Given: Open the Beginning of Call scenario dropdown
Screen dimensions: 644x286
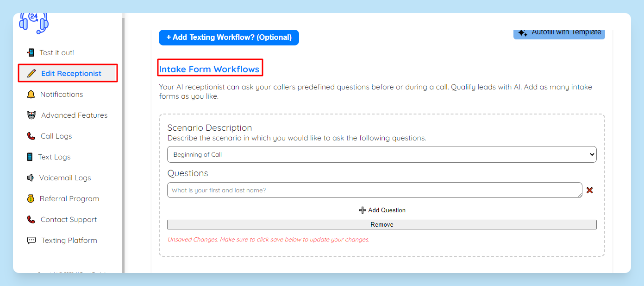Looking at the screenshot, I should coord(381,154).
